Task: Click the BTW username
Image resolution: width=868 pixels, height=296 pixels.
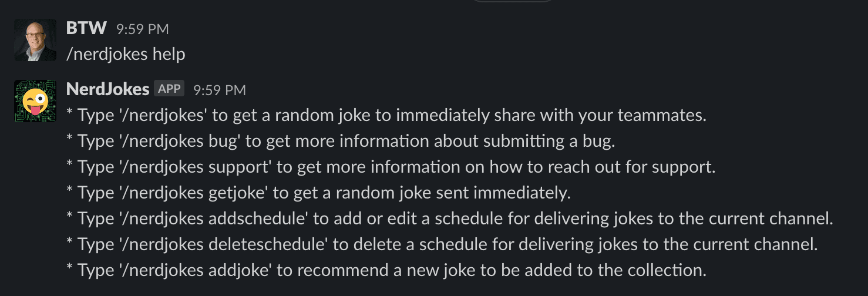Action: click(87, 28)
